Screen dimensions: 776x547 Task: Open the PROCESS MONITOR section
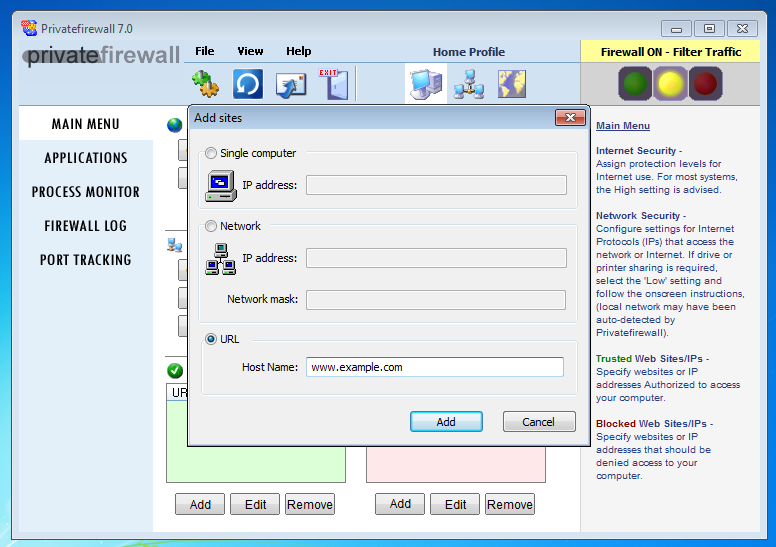point(86,192)
